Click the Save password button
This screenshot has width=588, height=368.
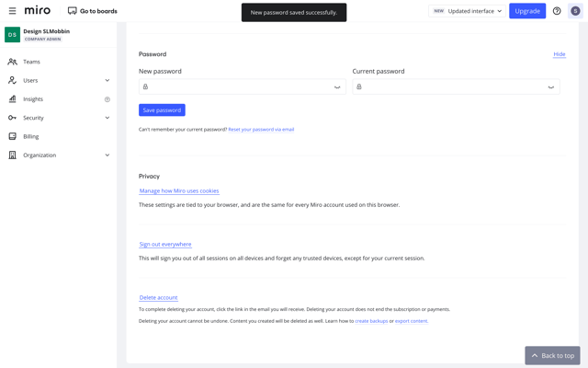(x=162, y=110)
